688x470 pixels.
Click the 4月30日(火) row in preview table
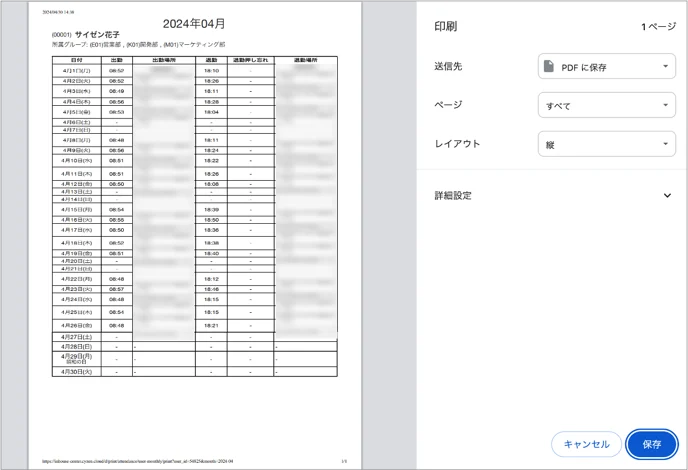(x=194, y=372)
